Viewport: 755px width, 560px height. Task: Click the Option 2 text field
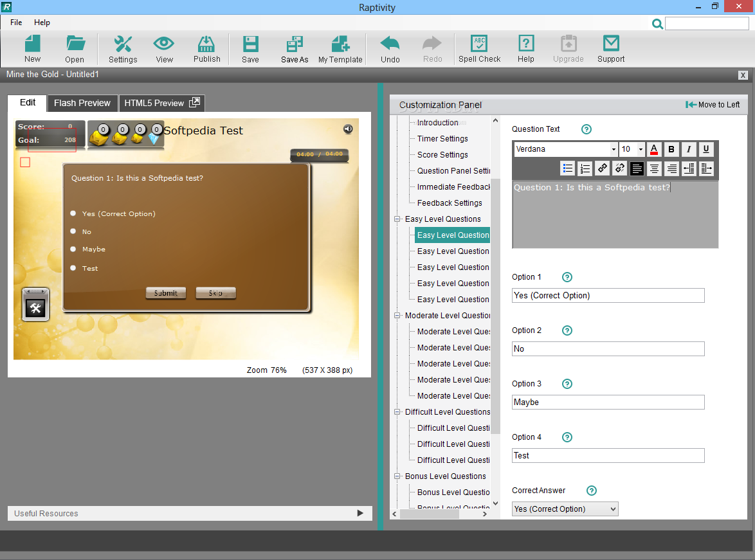point(608,348)
